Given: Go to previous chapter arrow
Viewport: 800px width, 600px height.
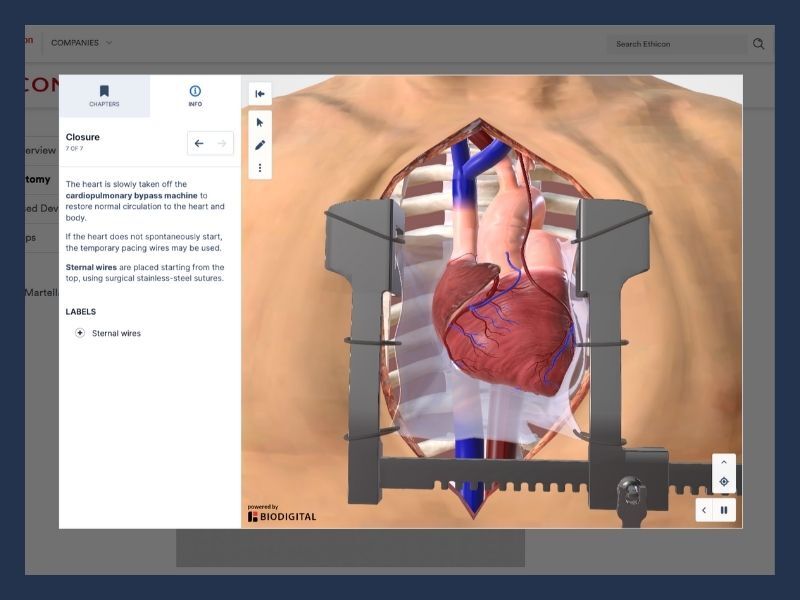Looking at the screenshot, I should [x=199, y=143].
